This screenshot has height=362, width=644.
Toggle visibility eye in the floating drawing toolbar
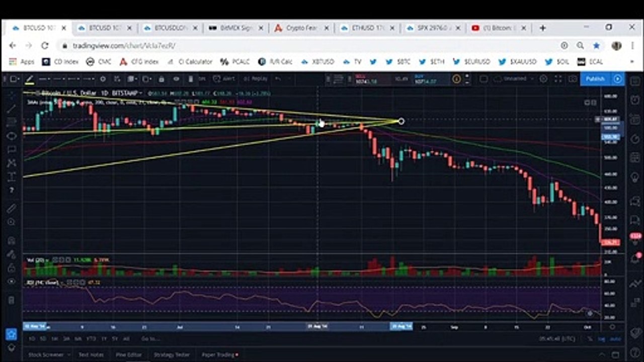(x=176, y=79)
